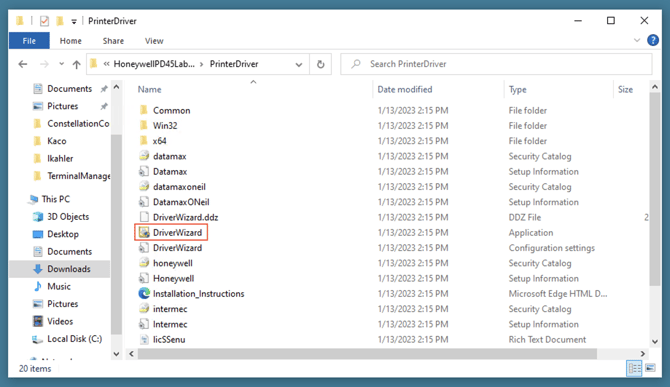The image size is (670, 387).
Task: Click the Search PrinterDriver field
Action: coord(496,64)
